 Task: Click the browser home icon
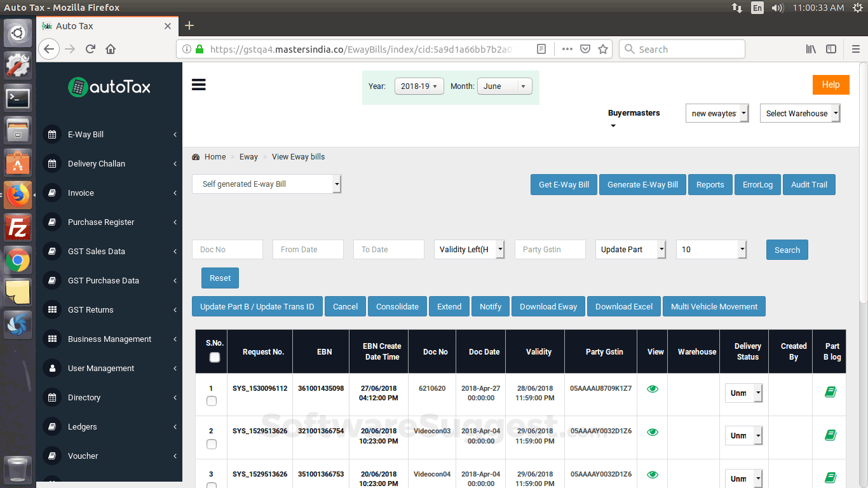point(111,49)
